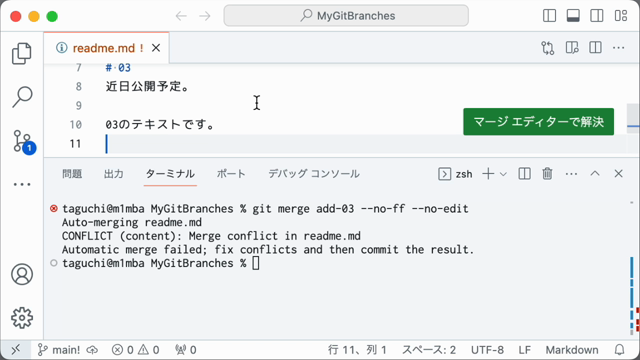The height and width of the screenshot is (360, 640).
Task: Open editor More Actions ellipsis
Action: pyautogui.click(x=619, y=48)
